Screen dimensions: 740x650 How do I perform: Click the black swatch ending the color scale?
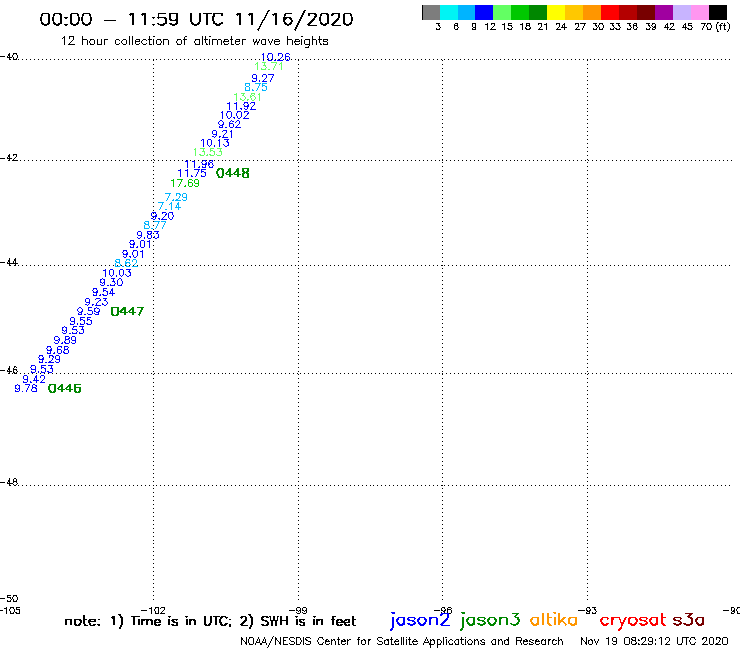[718, 12]
